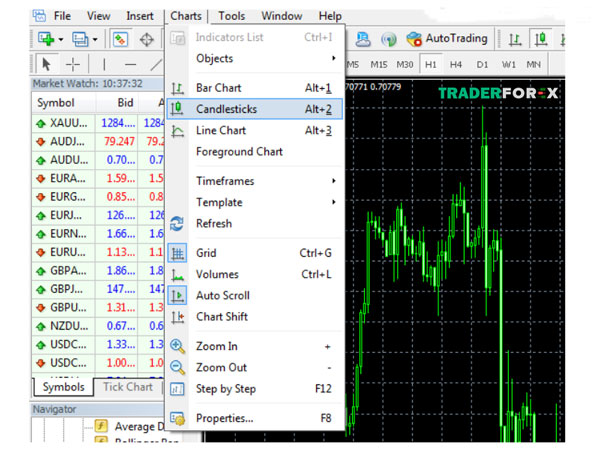Click the Symbol column header
The image size is (600, 450).
point(64,103)
